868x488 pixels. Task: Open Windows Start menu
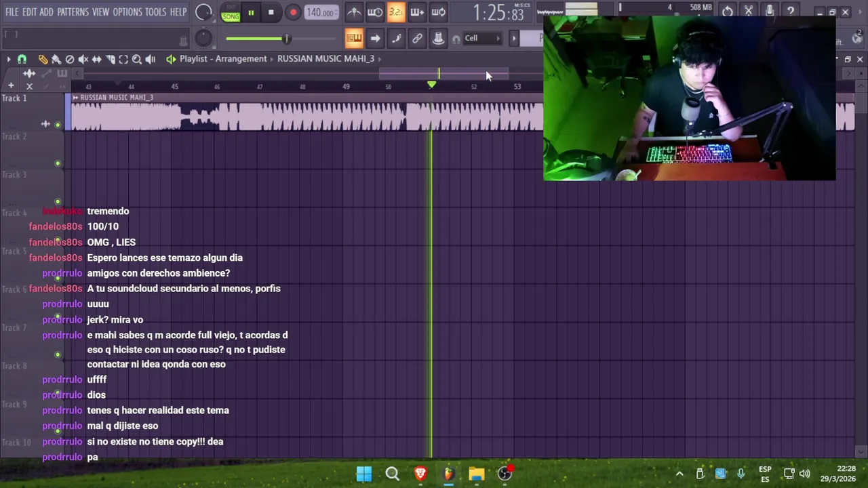click(x=364, y=474)
